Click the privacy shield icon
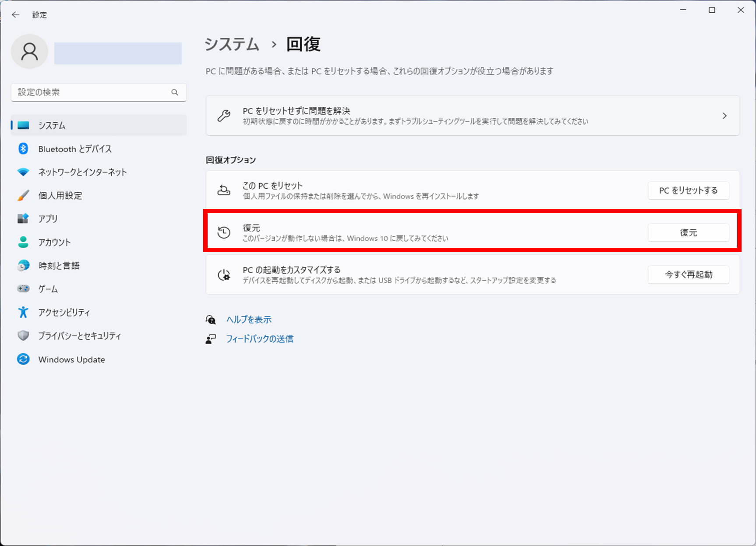Viewport: 756px width, 546px height. (23, 336)
